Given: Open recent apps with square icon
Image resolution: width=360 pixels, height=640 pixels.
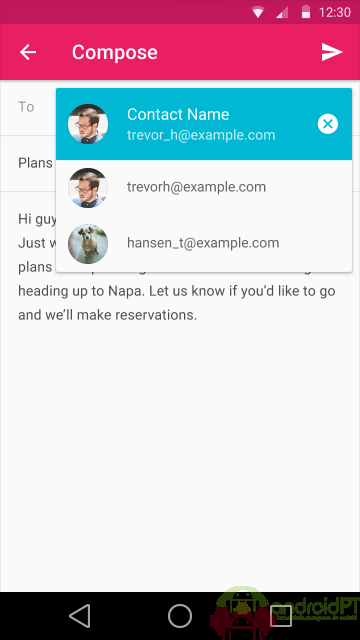Looking at the screenshot, I should [x=281, y=616].
